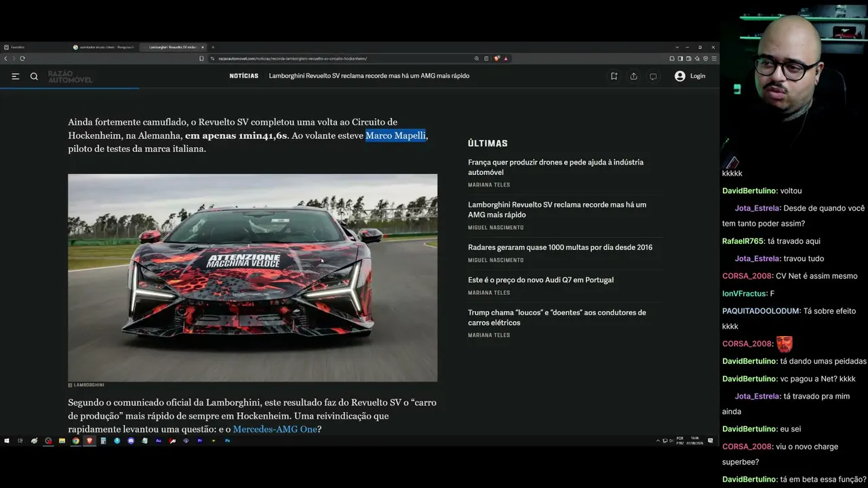Go to the Razão Automóvel homepage logo
This screenshot has width=868, height=488.
click(70, 77)
